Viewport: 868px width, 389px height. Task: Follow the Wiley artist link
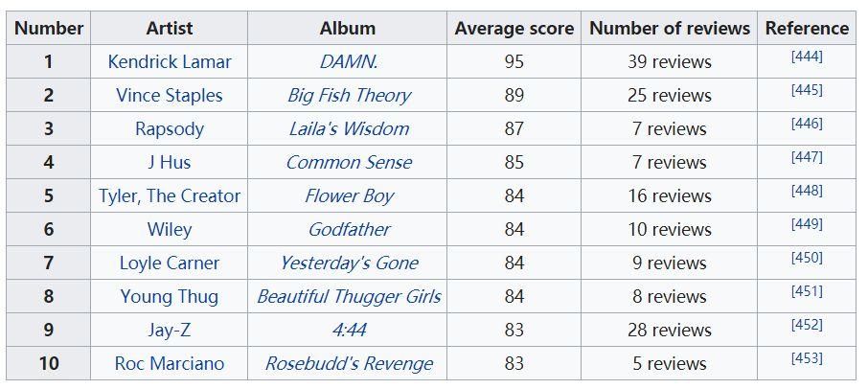(170, 229)
